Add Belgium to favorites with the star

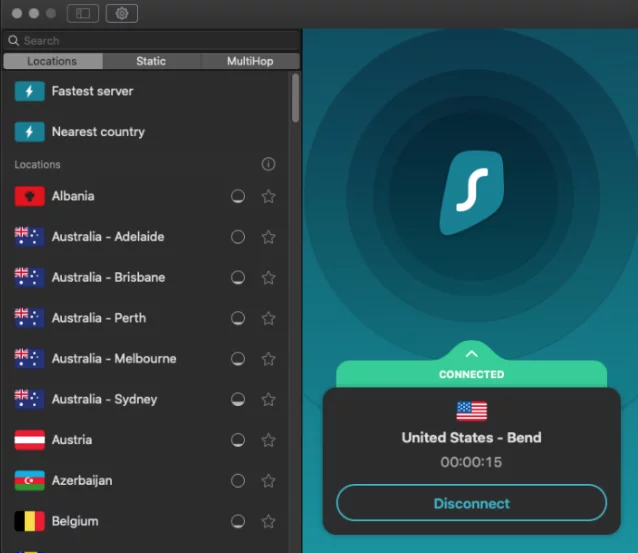click(x=268, y=522)
